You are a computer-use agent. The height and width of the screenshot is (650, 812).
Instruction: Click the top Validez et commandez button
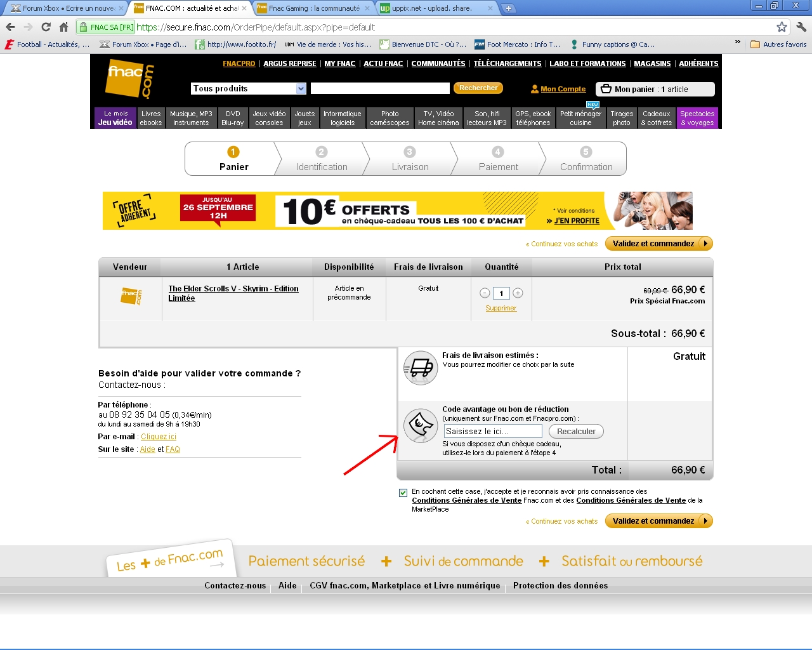click(x=659, y=244)
